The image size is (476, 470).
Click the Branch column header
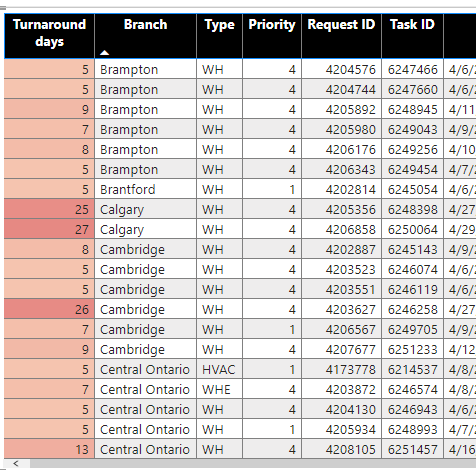pyautogui.click(x=146, y=36)
